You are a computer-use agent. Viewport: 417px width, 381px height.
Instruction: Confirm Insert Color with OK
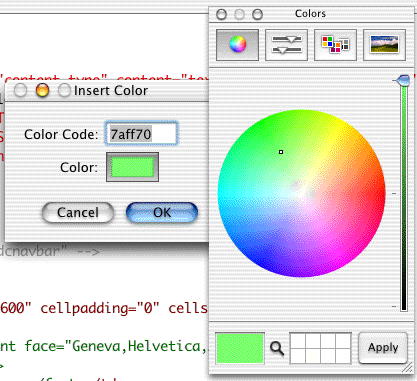click(162, 212)
